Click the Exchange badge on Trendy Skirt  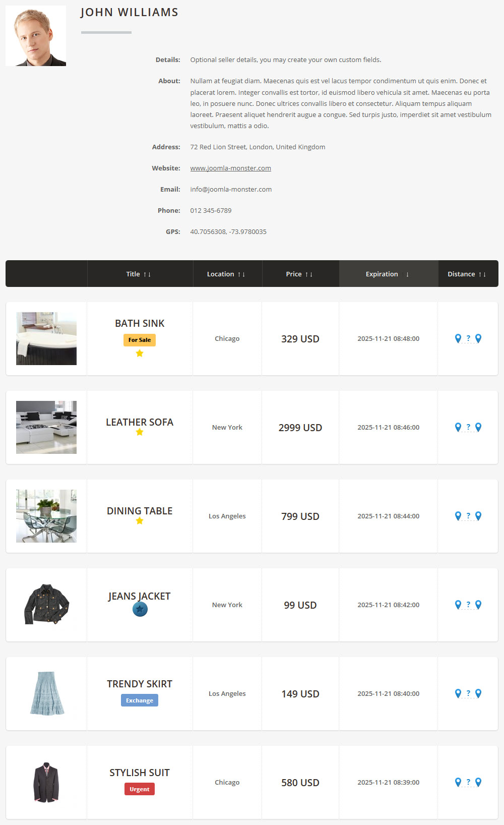(x=140, y=700)
